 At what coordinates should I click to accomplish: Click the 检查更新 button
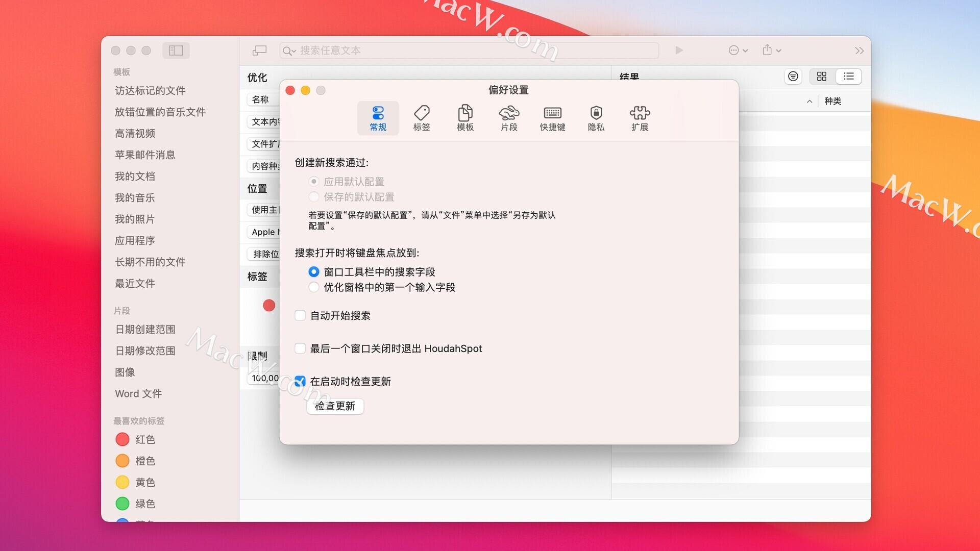click(335, 406)
